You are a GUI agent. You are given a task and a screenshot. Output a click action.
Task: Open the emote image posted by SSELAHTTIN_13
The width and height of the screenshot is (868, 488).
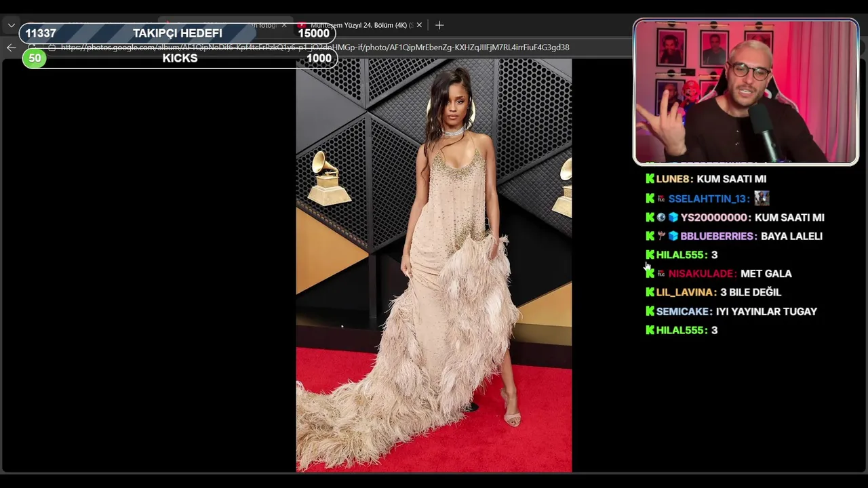click(x=762, y=198)
